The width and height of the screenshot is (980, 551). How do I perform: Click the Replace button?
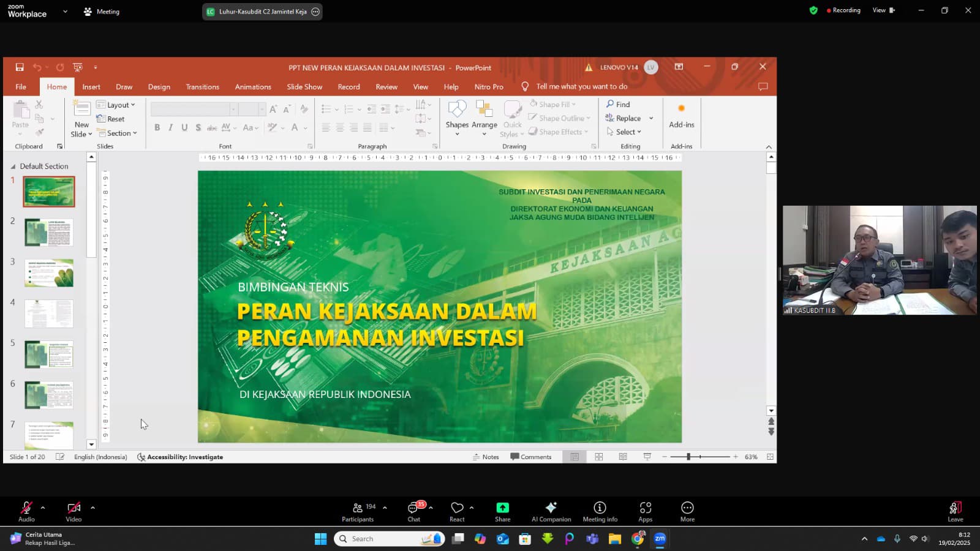tap(624, 118)
